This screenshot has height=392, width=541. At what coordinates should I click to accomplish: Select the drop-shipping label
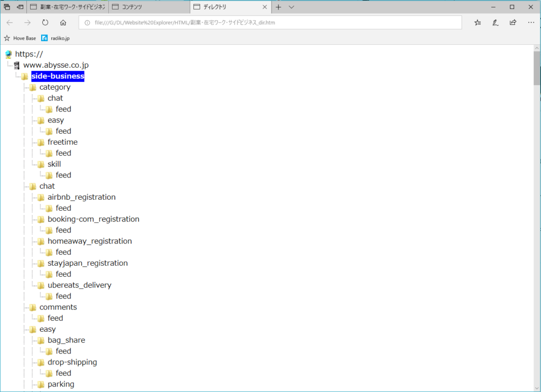click(x=72, y=362)
